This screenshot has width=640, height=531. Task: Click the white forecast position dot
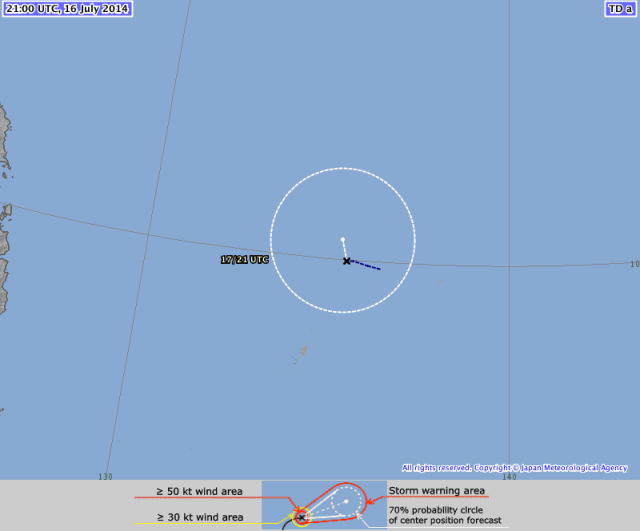(x=343, y=239)
